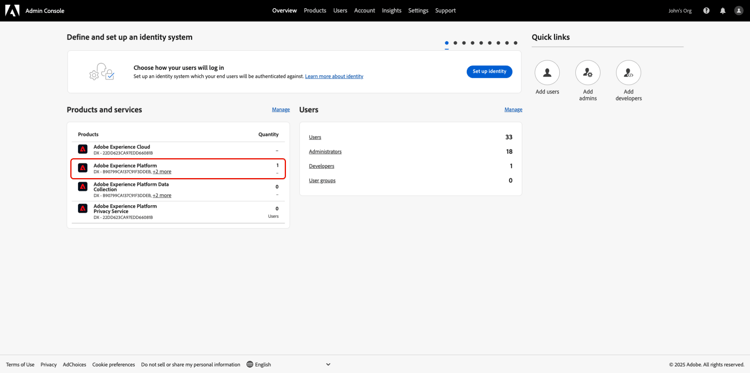Click the globe icon next to English

(x=250, y=364)
